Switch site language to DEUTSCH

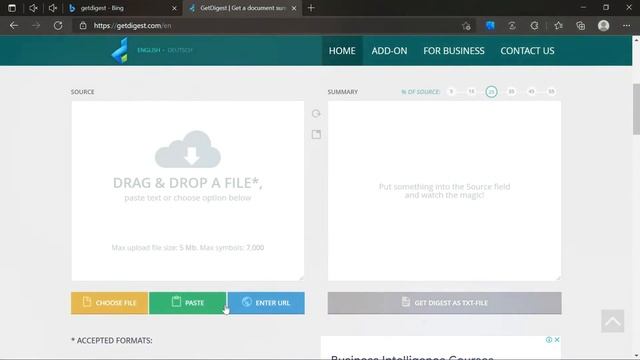180,50
